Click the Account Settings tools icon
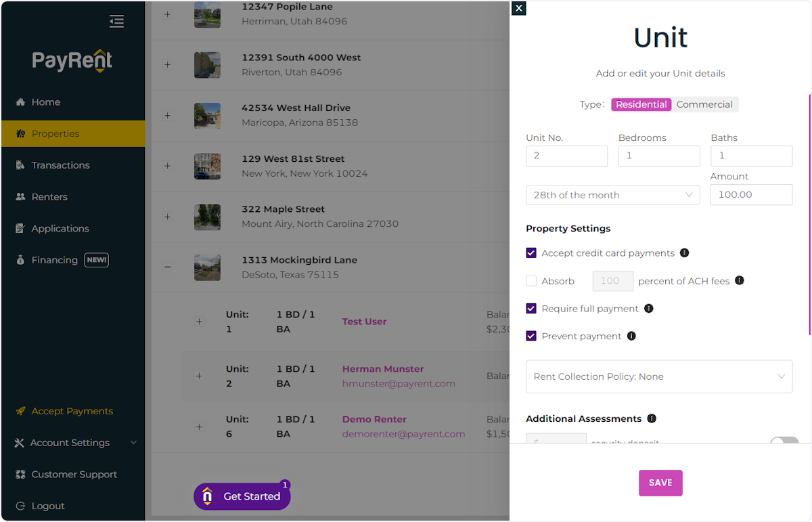Image resolution: width=812 pixels, height=522 pixels. pyautogui.click(x=20, y=443)
